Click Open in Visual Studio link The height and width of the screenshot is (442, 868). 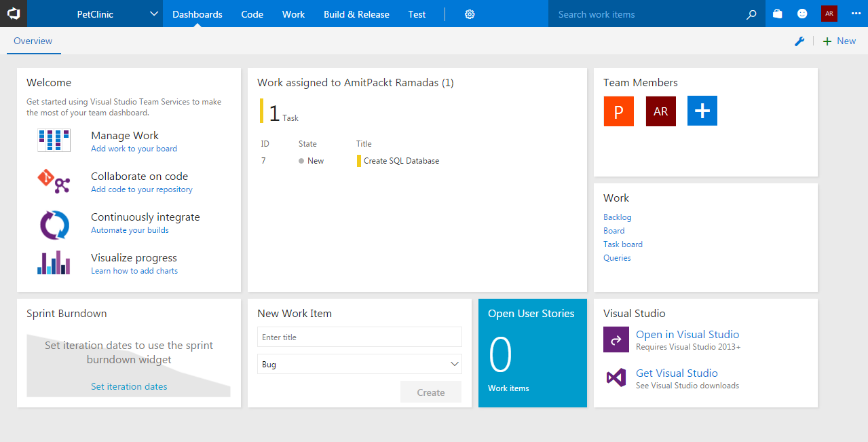coord(687,334)
